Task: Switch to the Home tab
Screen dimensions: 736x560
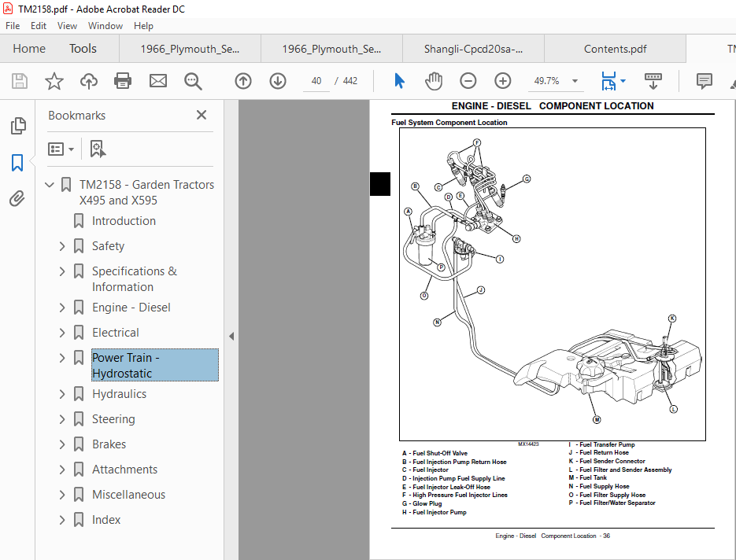Action: pos(29,49)
